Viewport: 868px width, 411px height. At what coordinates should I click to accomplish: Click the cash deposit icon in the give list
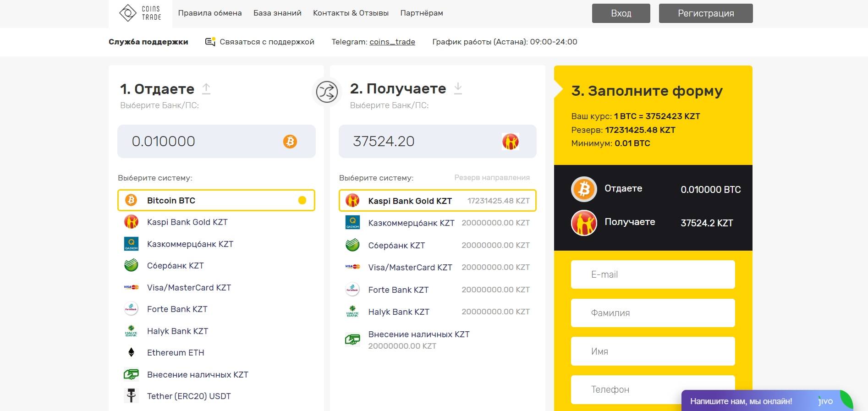(131, 374)
